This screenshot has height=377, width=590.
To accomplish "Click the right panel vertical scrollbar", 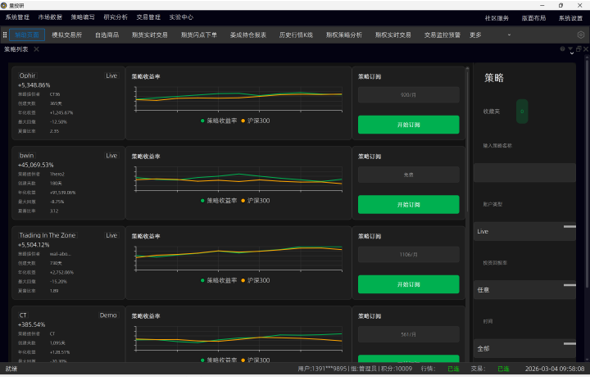I will pos(586,173).
